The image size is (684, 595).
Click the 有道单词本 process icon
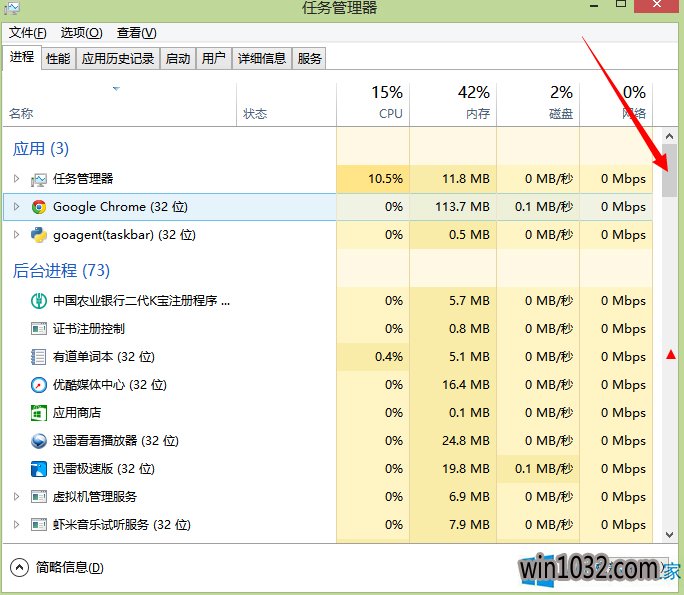tap(39, 357)
